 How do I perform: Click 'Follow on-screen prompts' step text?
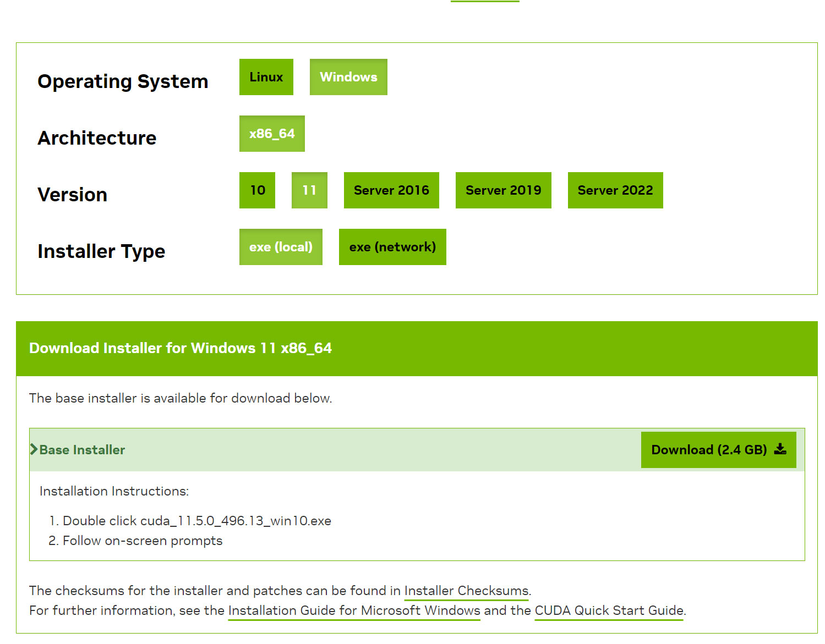[143, 541]
